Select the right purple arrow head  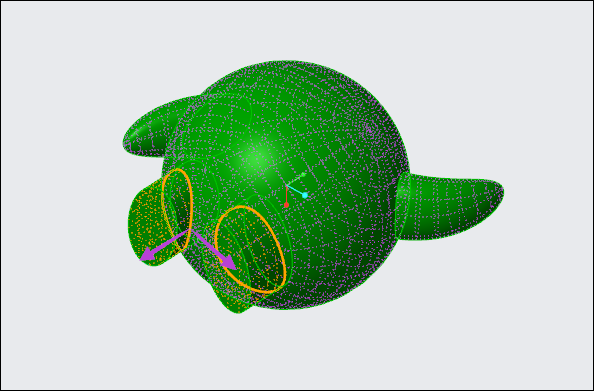[x=230, y=262]
